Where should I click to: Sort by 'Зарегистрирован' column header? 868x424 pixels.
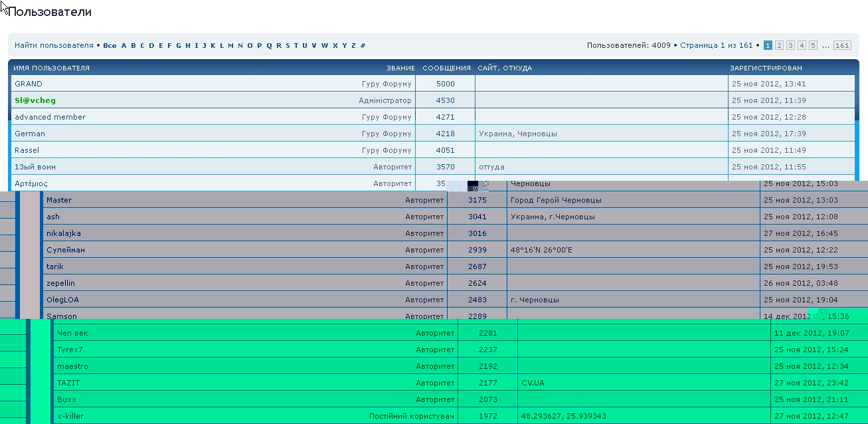[x=766, y=68]
